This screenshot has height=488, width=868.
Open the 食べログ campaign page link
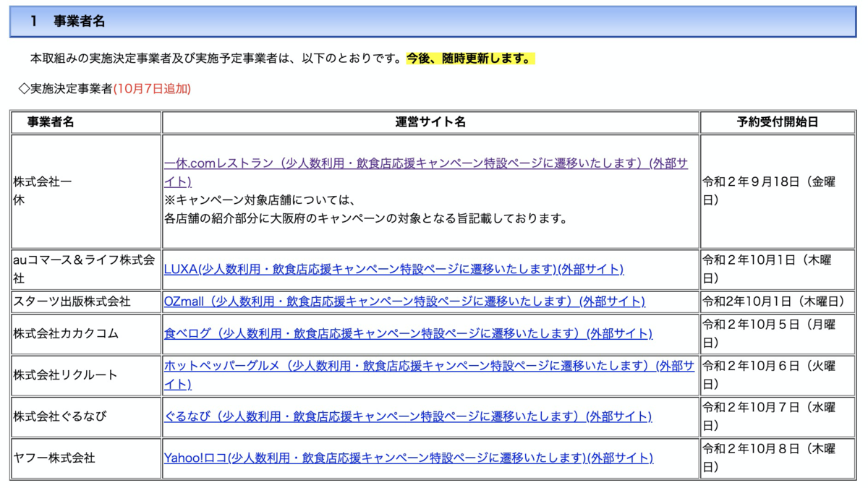[x=408, y=333]
